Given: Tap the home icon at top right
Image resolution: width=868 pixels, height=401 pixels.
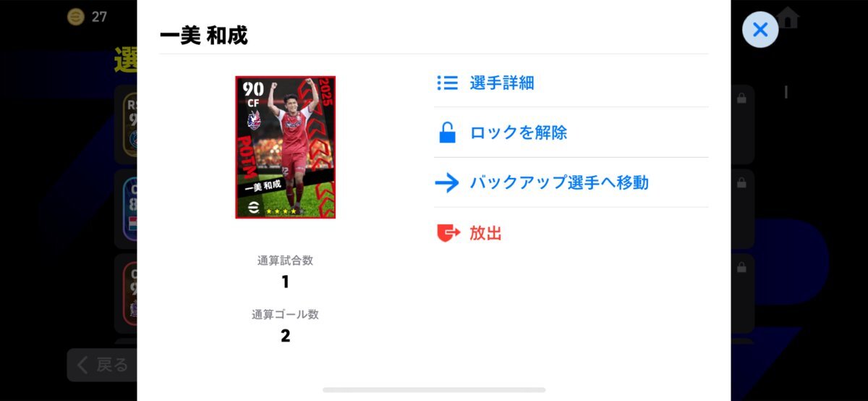Looking at the screenshot, I should click(788, 17).
